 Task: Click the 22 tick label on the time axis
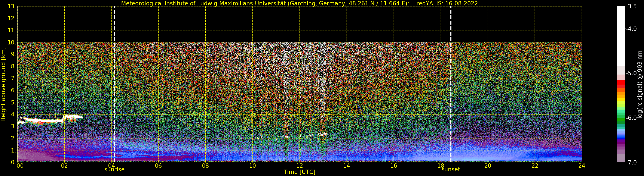(x=535, y=166)
